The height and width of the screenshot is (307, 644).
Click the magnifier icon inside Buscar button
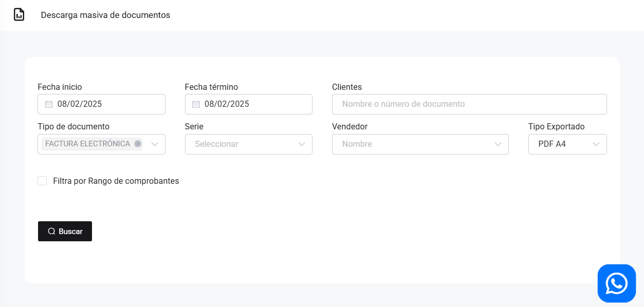tap(51, 232)
